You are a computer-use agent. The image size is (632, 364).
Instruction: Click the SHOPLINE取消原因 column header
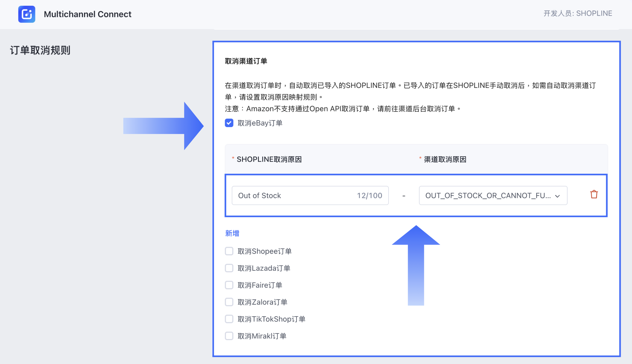269,159
